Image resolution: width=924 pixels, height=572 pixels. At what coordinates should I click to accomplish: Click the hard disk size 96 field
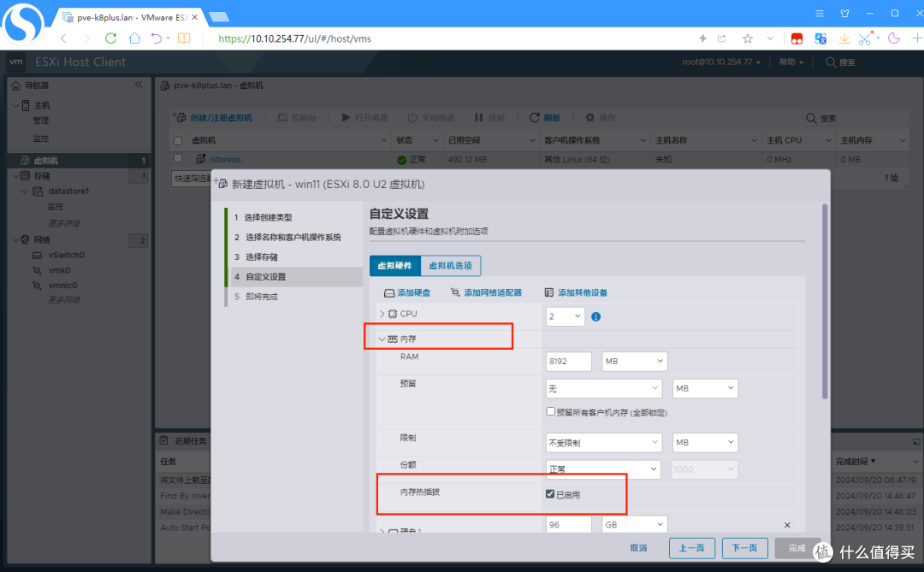point(569,524)
